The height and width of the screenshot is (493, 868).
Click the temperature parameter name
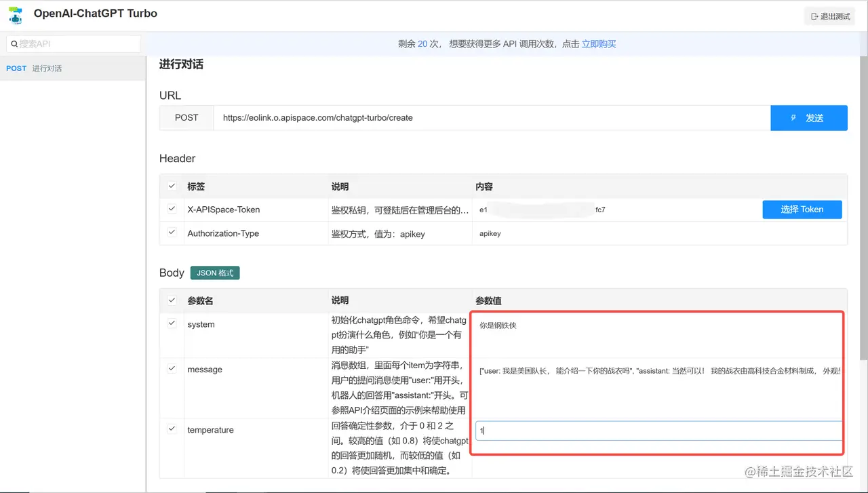click(210, 430)
